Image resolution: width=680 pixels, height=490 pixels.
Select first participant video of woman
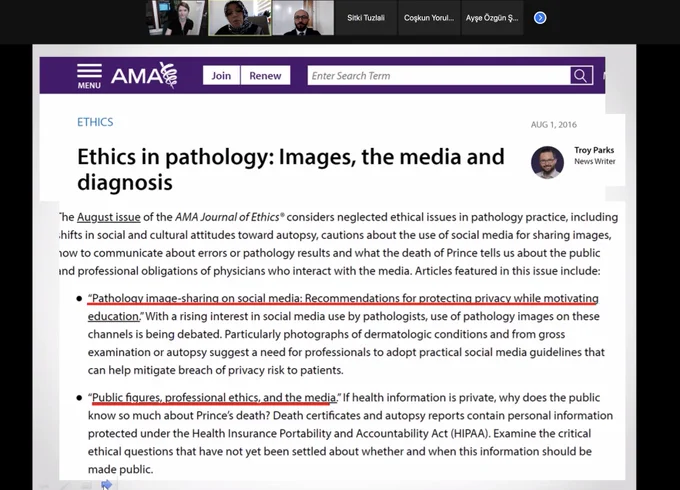[177, 18]
